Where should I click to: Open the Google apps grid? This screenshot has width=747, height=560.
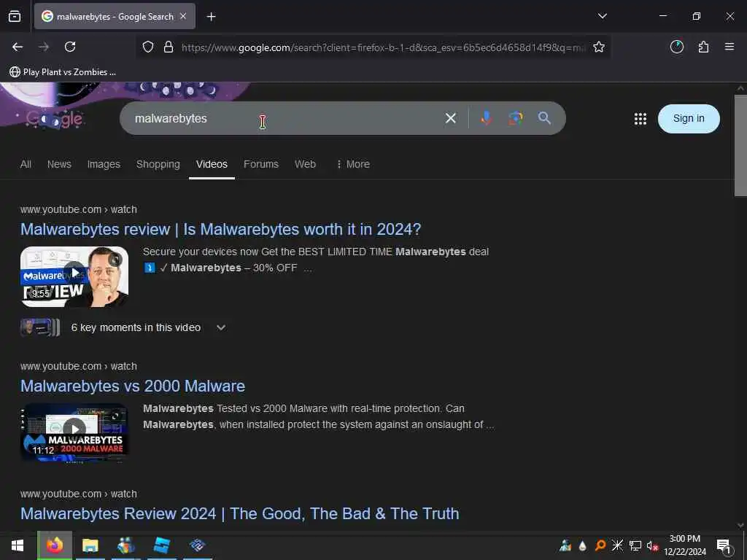[x=640, y=119]
